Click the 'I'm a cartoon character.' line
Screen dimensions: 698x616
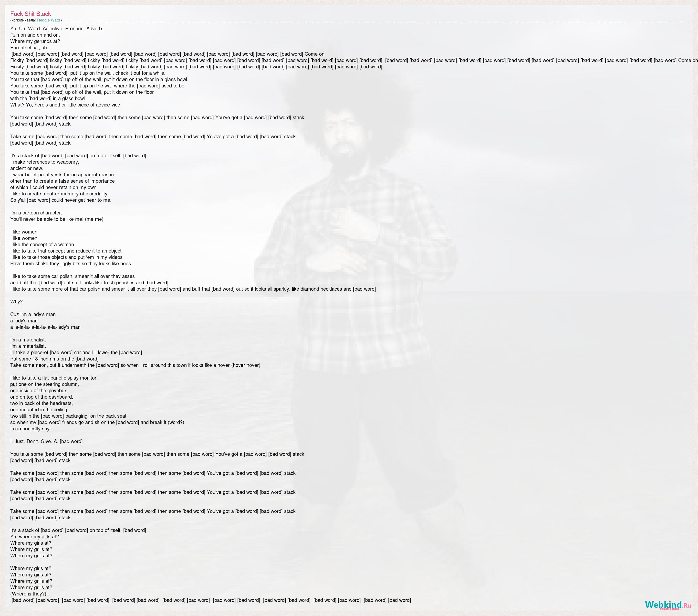point(36,213)
